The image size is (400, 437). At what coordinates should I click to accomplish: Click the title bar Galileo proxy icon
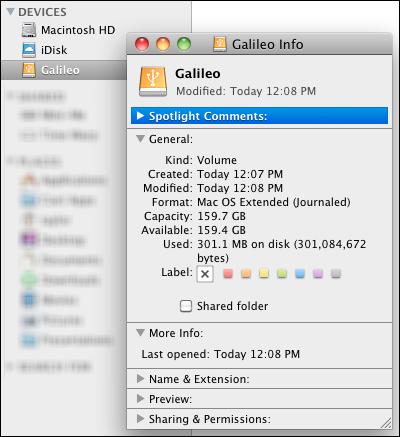tap(220, 44)
